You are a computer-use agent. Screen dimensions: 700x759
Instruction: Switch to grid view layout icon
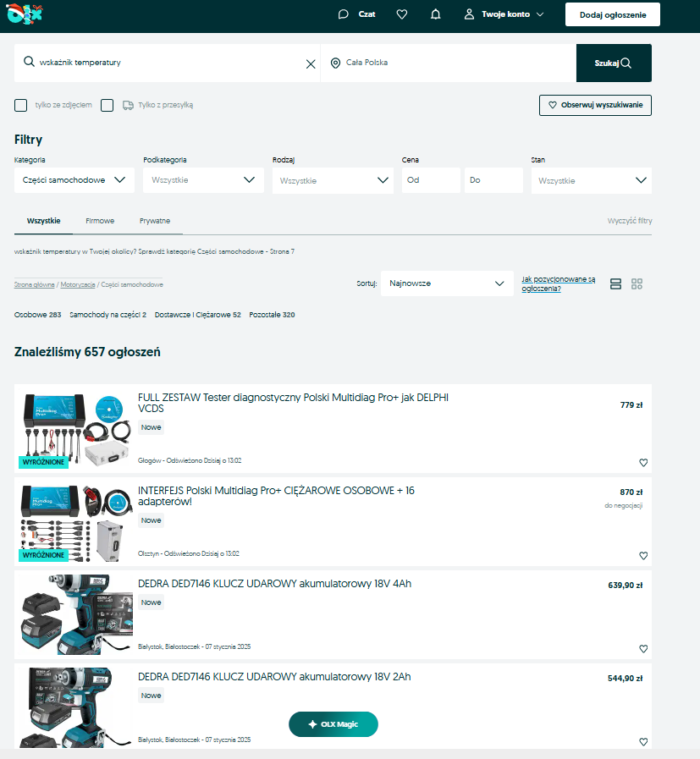(637, 283)
